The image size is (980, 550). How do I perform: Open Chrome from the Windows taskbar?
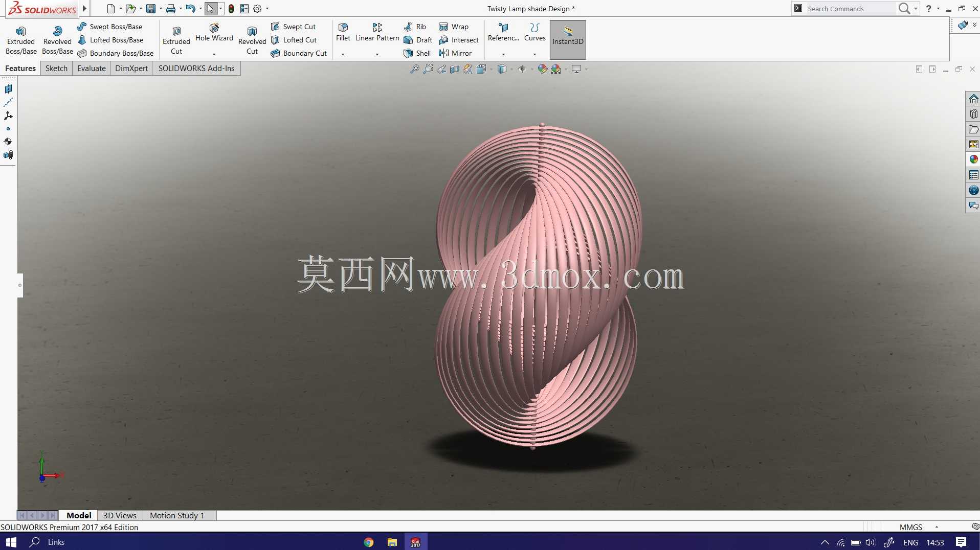pos(369,542)
